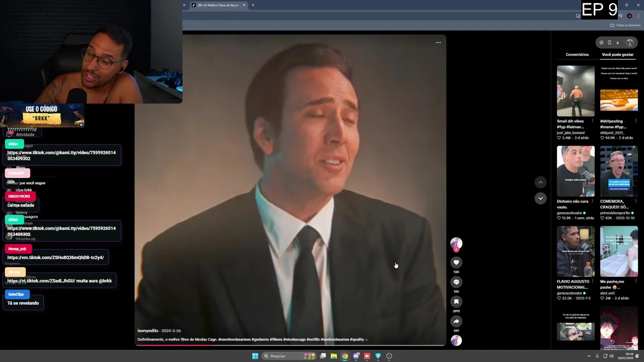Switch to the Você pode gostar tab

[x=617, y=54]
